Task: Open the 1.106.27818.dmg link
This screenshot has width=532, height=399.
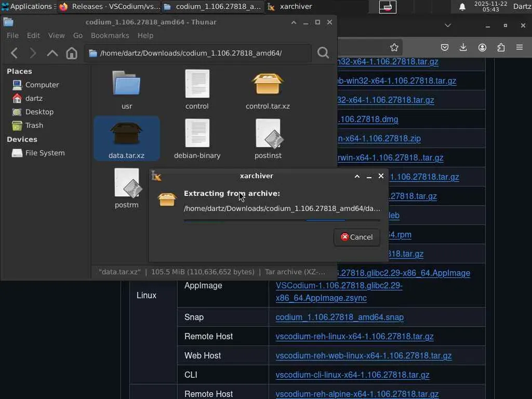Action: pyautogui.click(x=368, y=119)
